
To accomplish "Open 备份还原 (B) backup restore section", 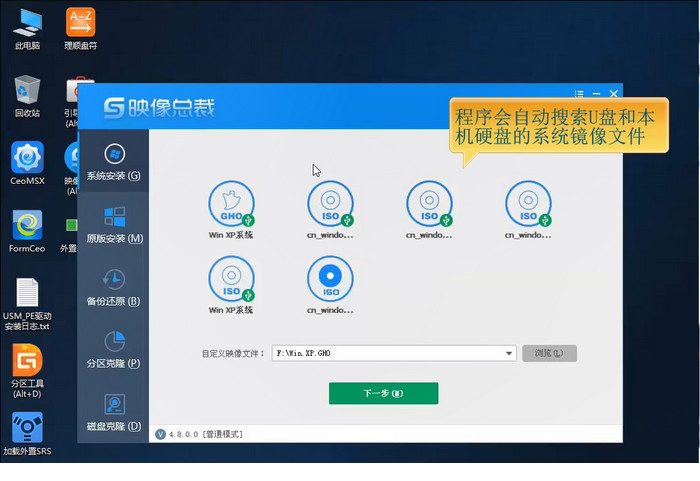I will (x=114, y=288).
